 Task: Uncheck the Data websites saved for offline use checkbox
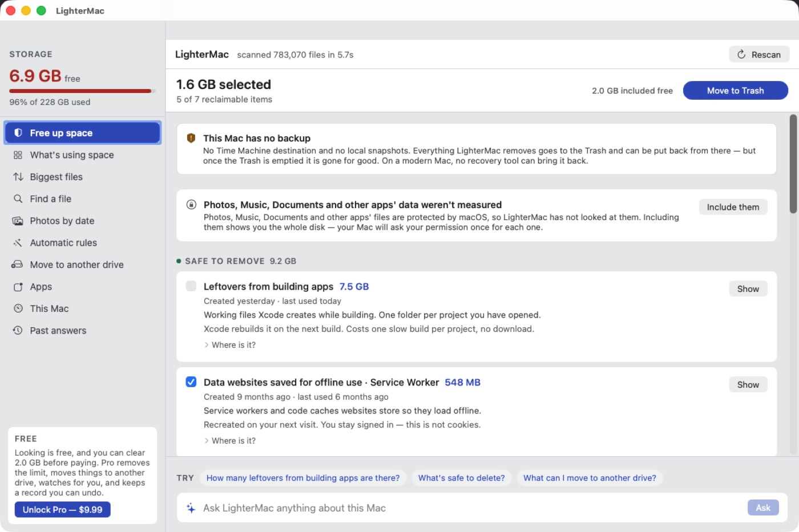coord(191,382)
